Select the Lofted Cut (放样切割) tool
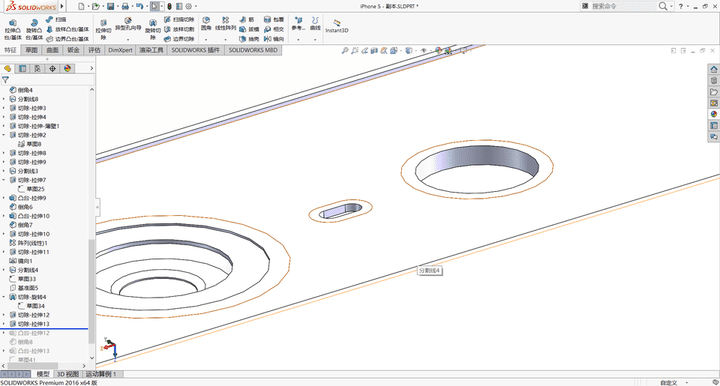 point(179,29)
